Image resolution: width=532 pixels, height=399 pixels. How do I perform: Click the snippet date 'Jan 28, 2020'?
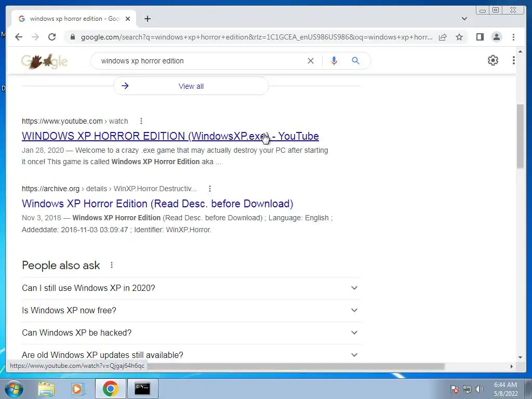click(43, 150)
